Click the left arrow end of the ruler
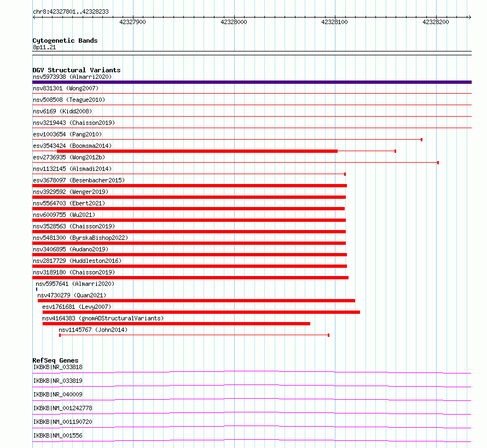Viewport: 487px width, 448px height. pyautogui.click(x=34, y=18)
